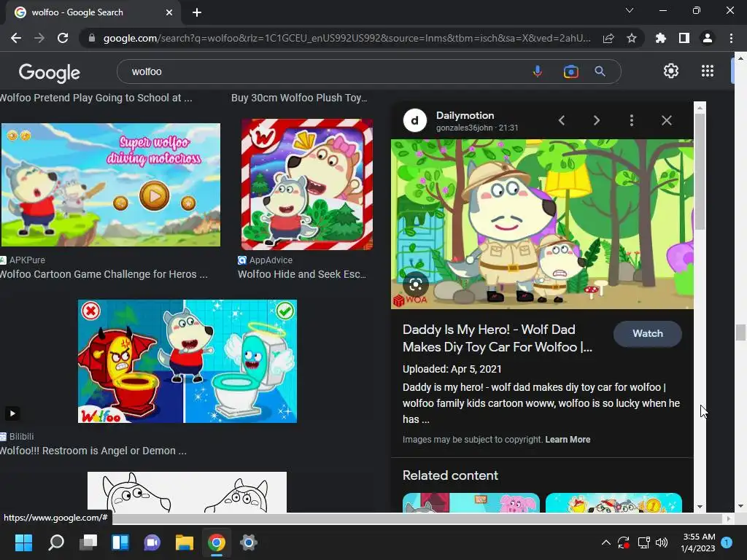Click the preview panel scroll down arrow
Image resolution: width=747 pixels, height=560 pixels.
pyautogui.click(x=700, y=507)
